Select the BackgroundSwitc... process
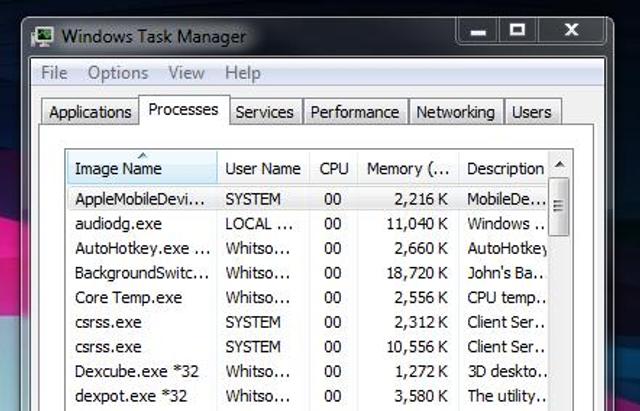 pos(309,273)
